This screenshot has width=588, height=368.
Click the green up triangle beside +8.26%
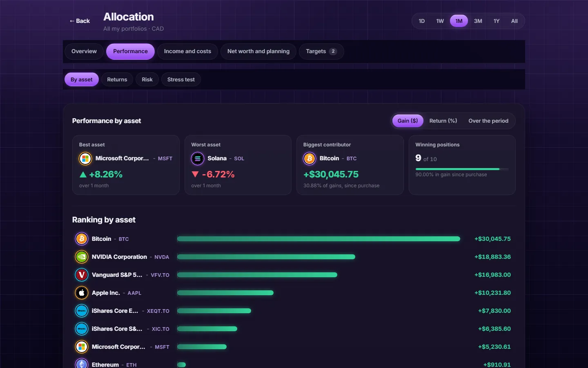tap(83, 174)
